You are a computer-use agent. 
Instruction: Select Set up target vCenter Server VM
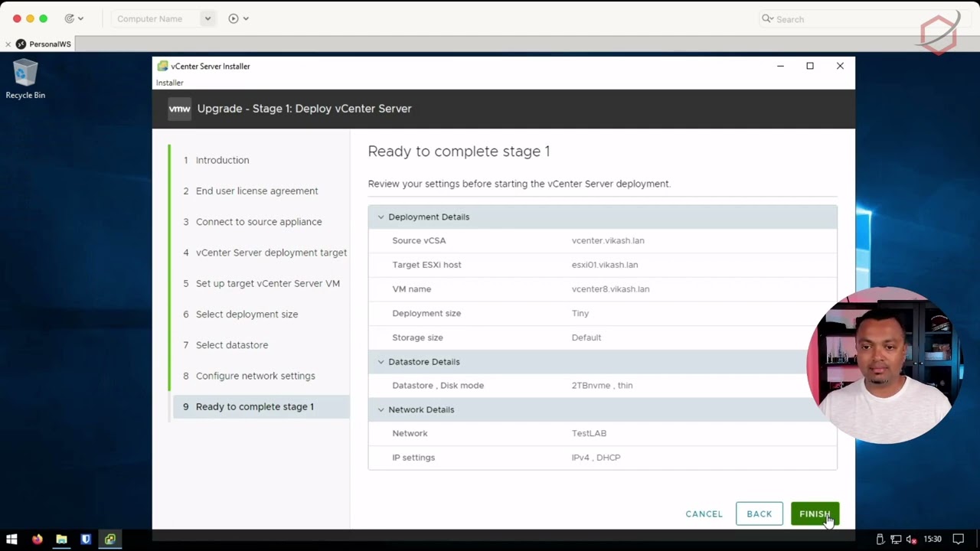[261, 283]
